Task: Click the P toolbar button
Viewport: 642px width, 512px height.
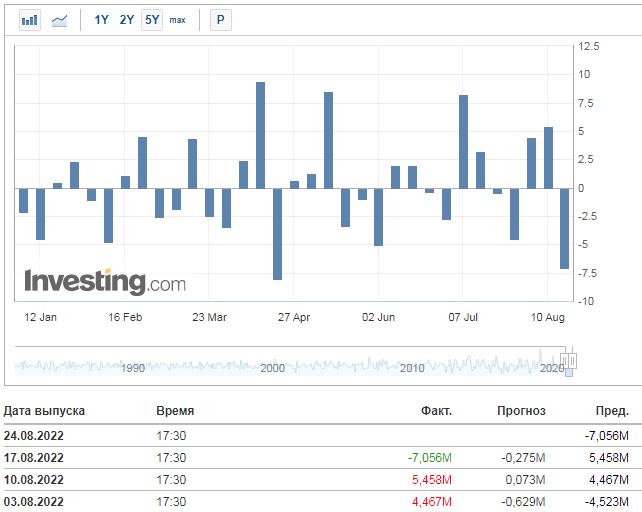Action: pyautogui.click(x=221, y=20)
